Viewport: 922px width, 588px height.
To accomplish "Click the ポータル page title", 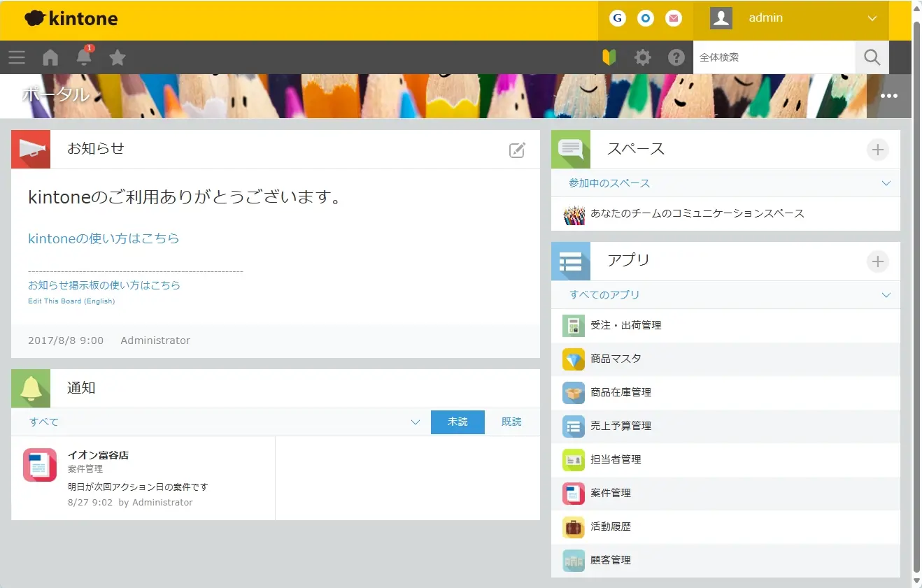I will [x=56, y=94].
